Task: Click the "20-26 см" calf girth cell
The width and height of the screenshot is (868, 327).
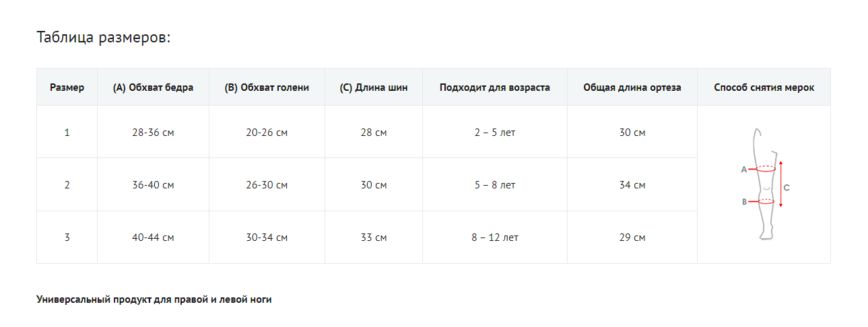Action: [267, 133]
